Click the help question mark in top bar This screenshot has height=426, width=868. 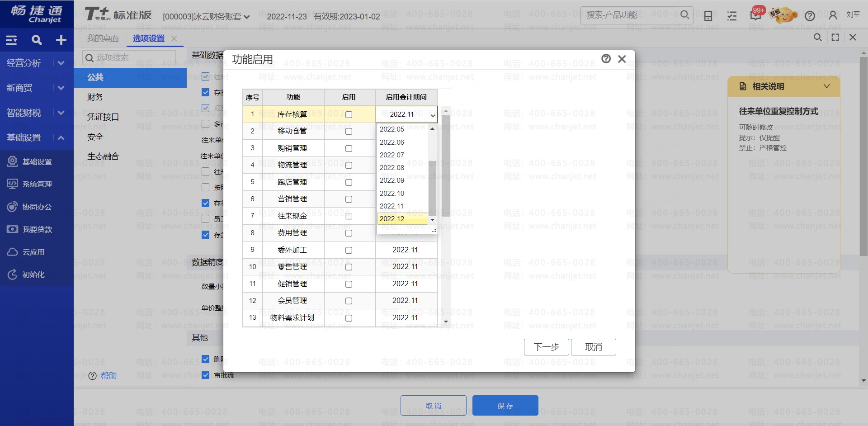(810, 16)
